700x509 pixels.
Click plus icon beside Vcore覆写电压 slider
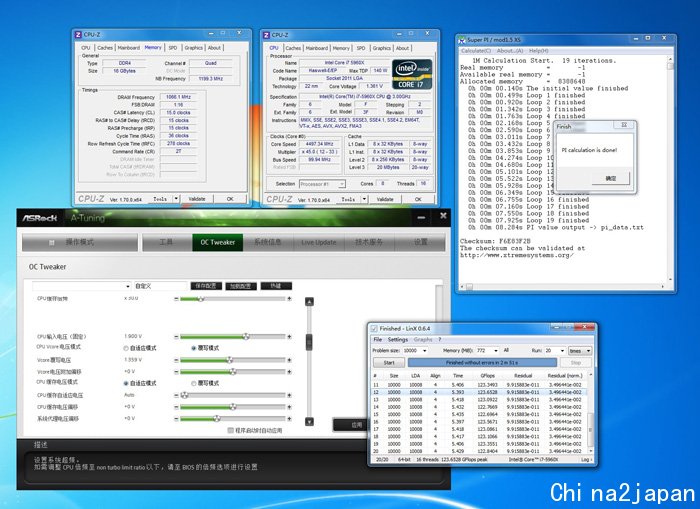(289, 360)
